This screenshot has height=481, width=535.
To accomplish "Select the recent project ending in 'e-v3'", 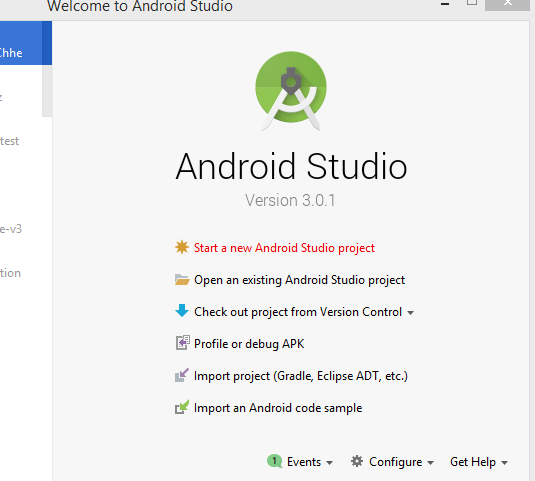I will 21,229.
